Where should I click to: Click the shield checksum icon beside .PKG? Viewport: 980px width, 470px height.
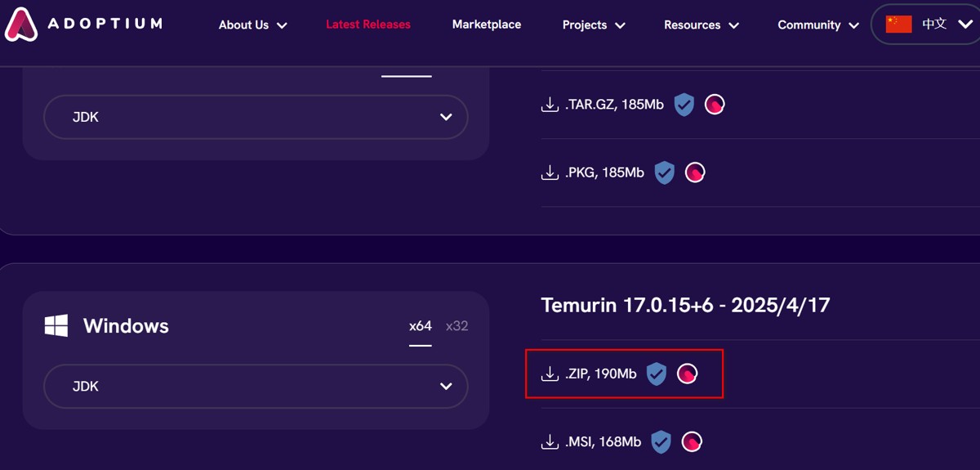click(664, 172)
